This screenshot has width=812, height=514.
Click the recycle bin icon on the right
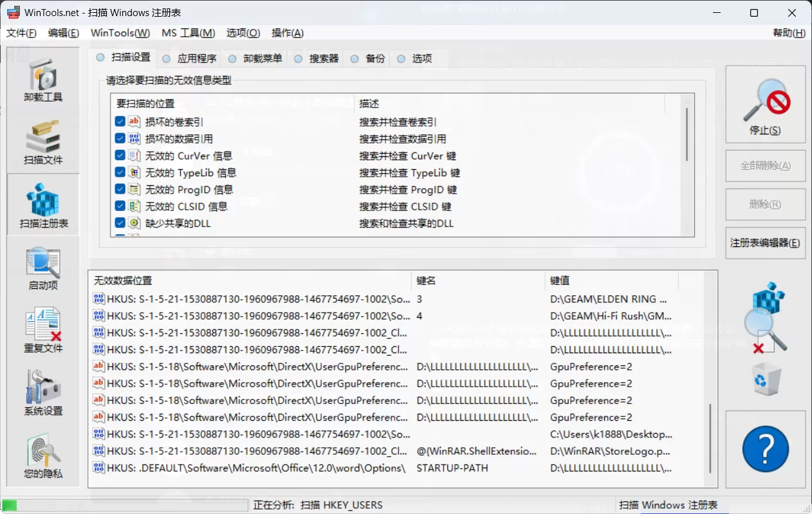click(765, 380)
